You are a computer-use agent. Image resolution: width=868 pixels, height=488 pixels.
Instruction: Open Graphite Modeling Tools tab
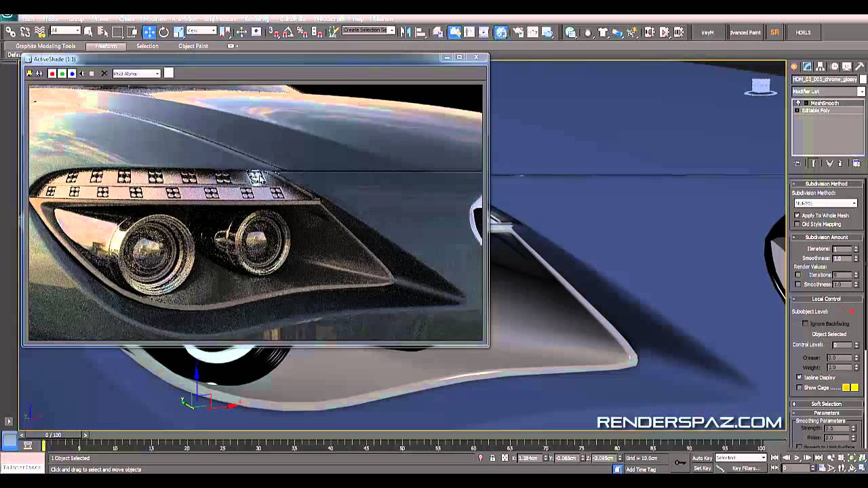click(x=45, y=46)
